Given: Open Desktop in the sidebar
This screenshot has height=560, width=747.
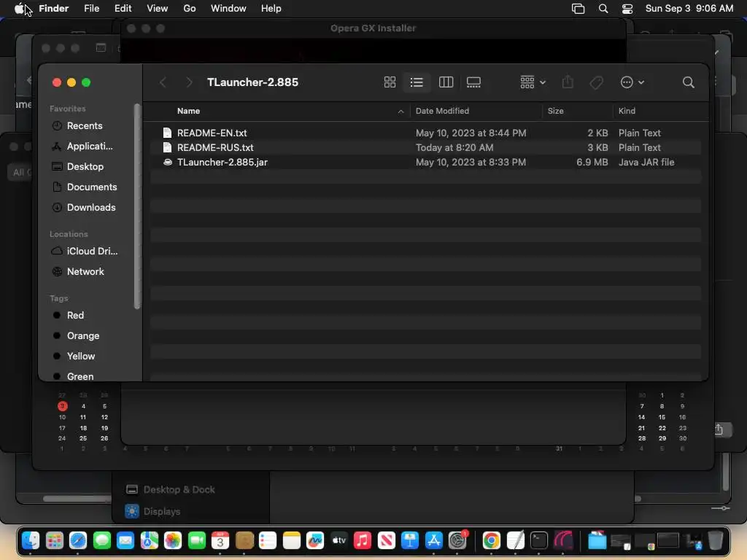Looking at the screenshot, I should tap(85, 167).
